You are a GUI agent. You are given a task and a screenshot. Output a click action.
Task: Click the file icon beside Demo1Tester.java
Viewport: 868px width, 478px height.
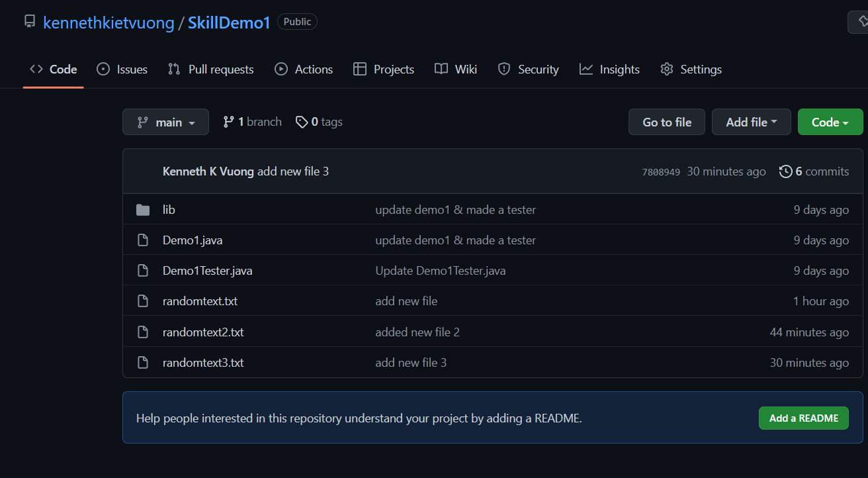pyautogui.click(x=143, y=271)
